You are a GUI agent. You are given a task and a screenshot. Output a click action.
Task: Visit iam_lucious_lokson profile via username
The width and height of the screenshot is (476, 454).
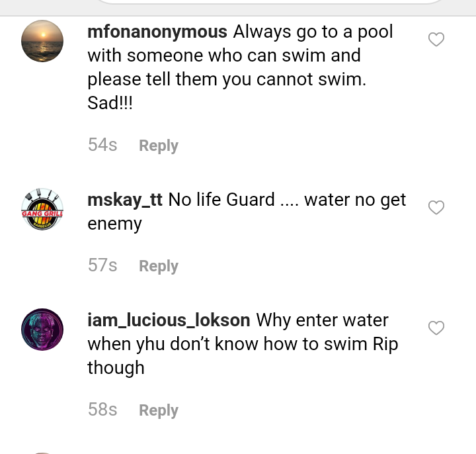169,320
